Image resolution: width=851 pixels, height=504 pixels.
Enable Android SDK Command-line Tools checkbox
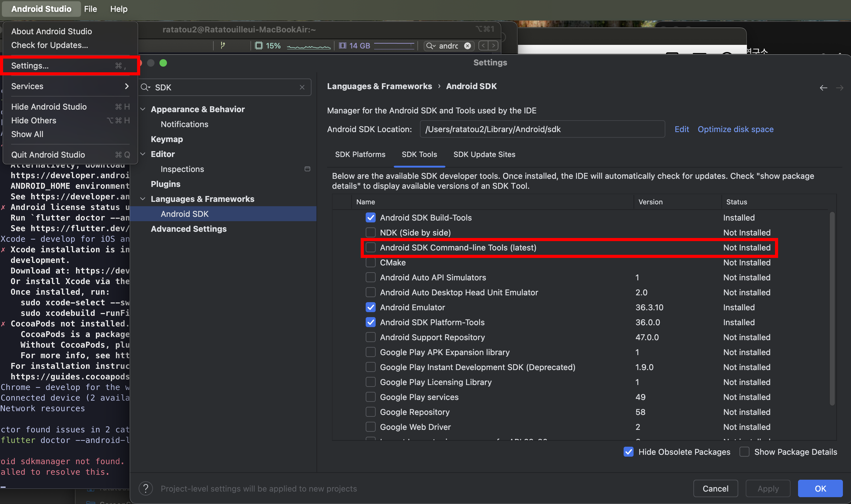(x=370, y=248)
